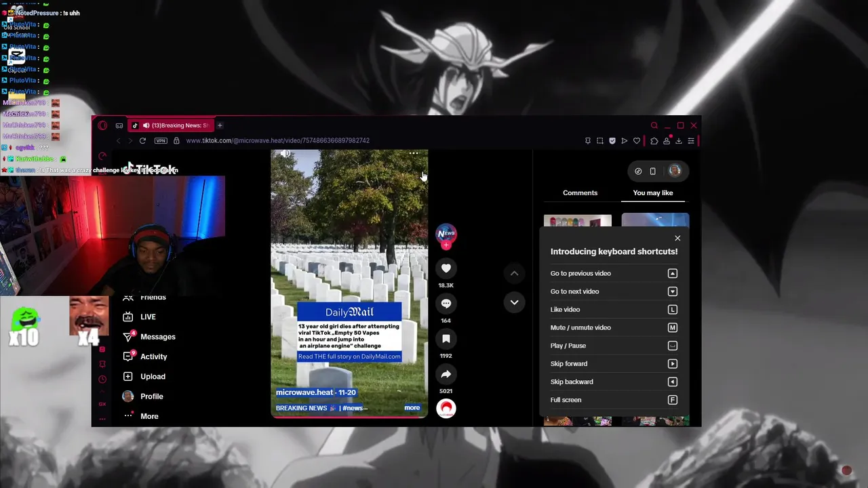Open Profile in the TikTok sidebar
The height and width of the screenshot is (488, 868).
[151, 396]
